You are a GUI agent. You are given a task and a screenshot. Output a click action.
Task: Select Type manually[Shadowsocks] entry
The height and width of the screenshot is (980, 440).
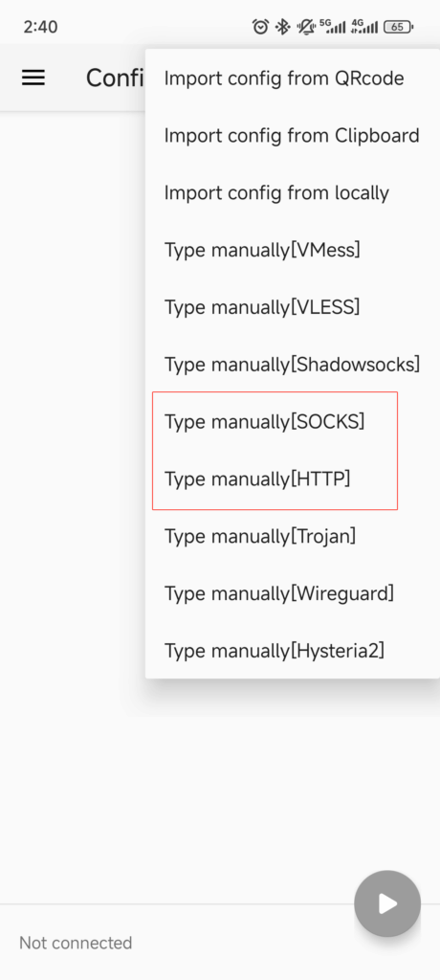pos(293,365)
